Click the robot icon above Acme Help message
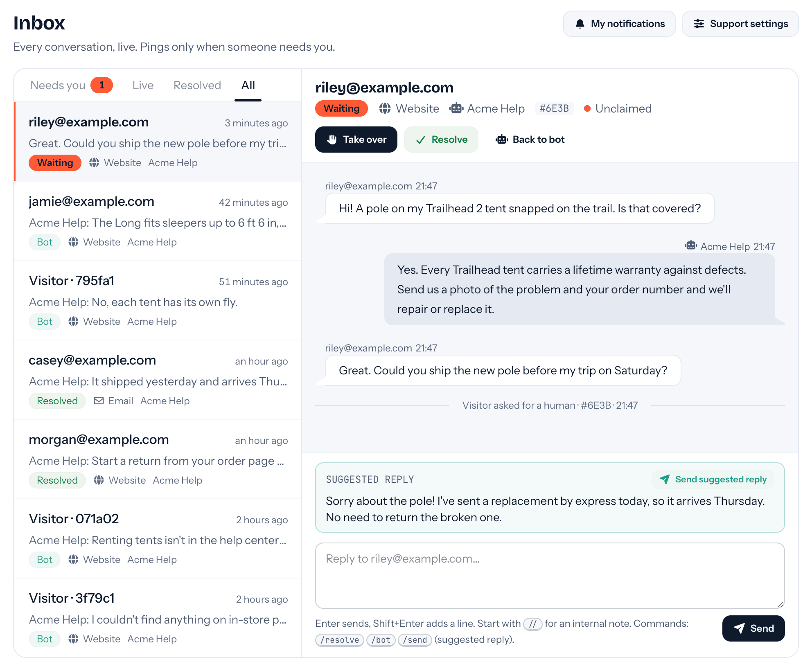Screen dimensions: 812x671 click(x=691, y=245)
